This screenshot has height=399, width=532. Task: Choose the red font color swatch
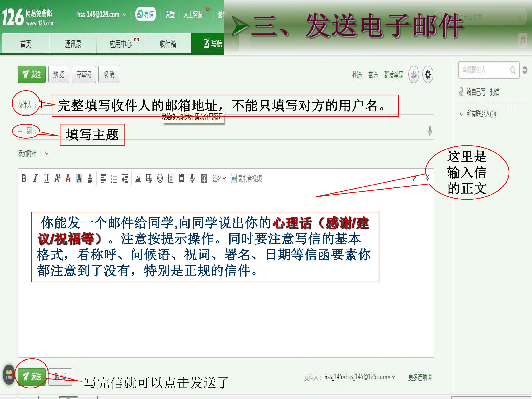click(x=68, y=178)
